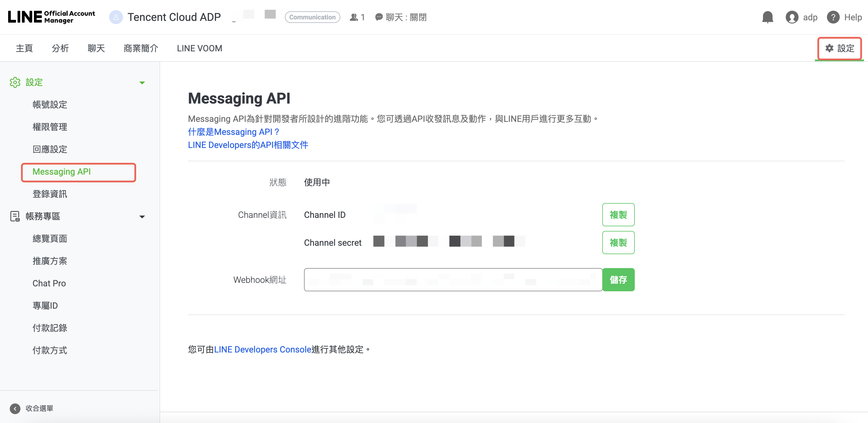Collapse the 設定 sidebar section
This screenshot has height=423, width=868.
tap(142, 83)
